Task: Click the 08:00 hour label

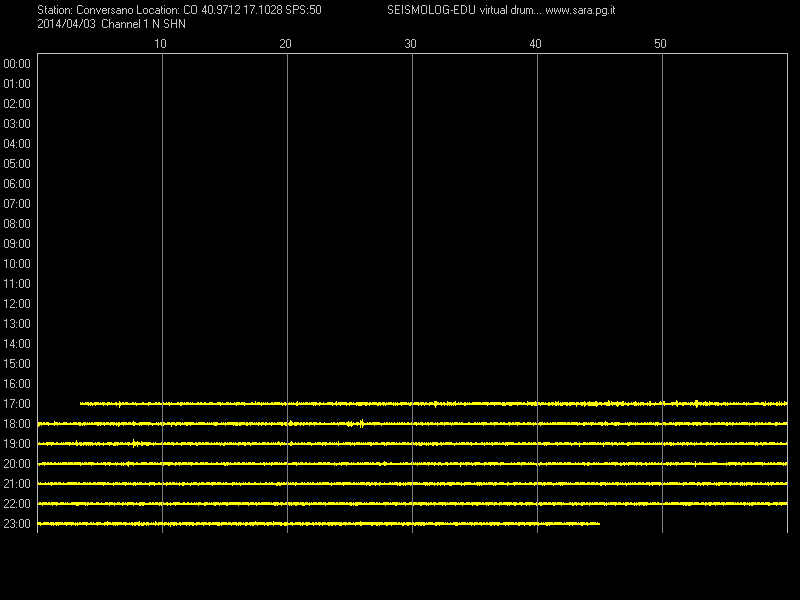Action: click(17, 224)
